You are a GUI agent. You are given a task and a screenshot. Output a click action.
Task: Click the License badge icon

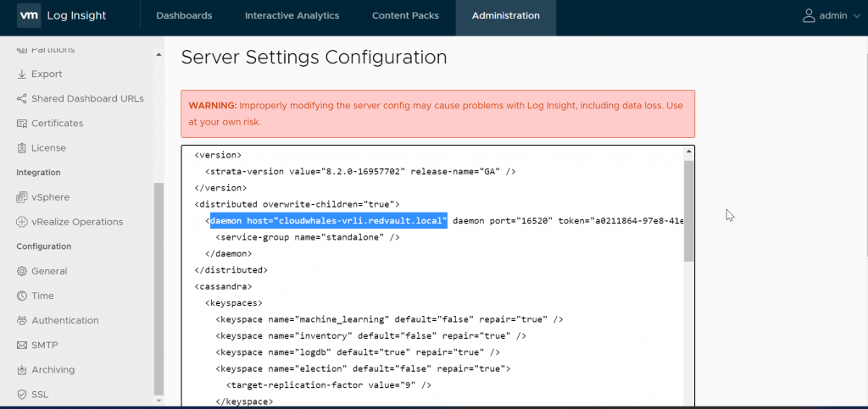pos(22,148)
